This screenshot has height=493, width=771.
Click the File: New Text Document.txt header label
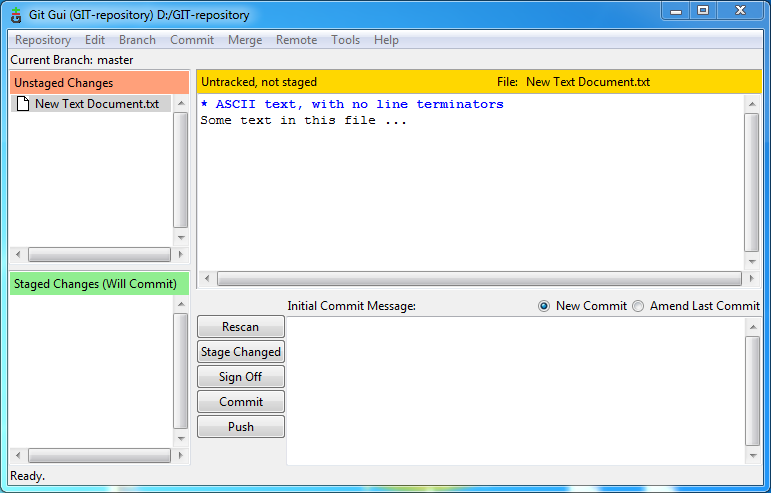[x=573, y=82]
